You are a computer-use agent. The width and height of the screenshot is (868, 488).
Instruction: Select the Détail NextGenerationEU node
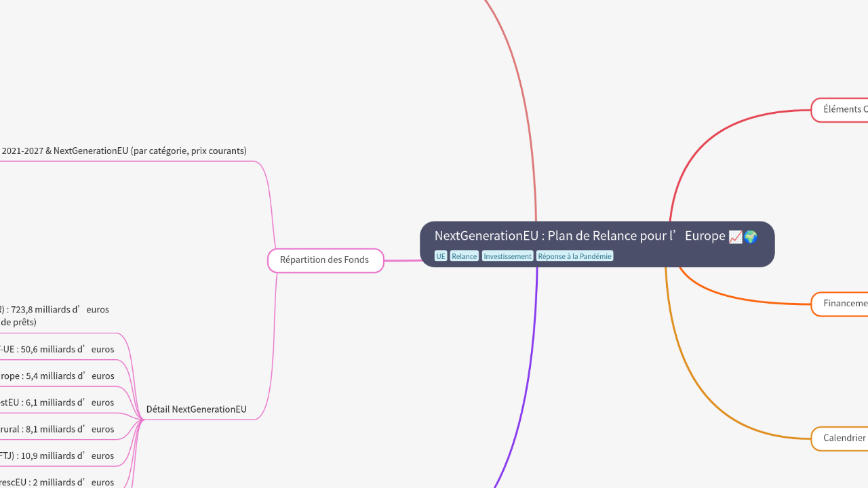coord(197,409)
